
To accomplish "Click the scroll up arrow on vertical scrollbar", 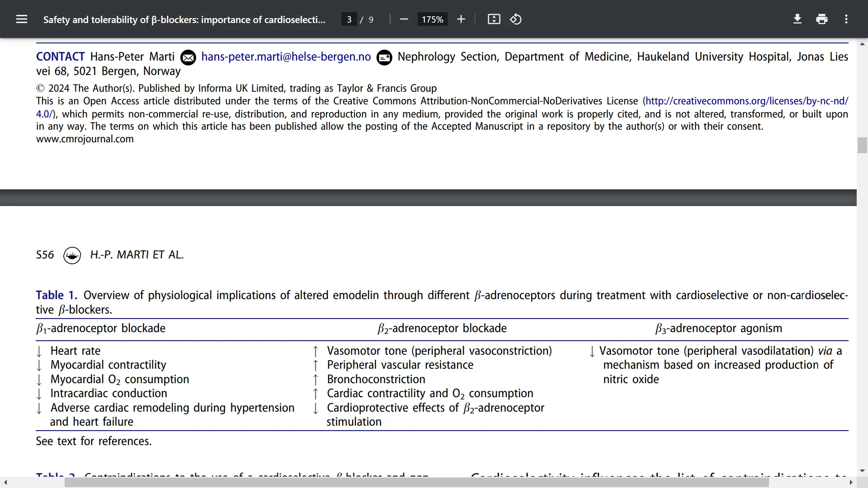I will pyautogui.click(x=862, y=44).
